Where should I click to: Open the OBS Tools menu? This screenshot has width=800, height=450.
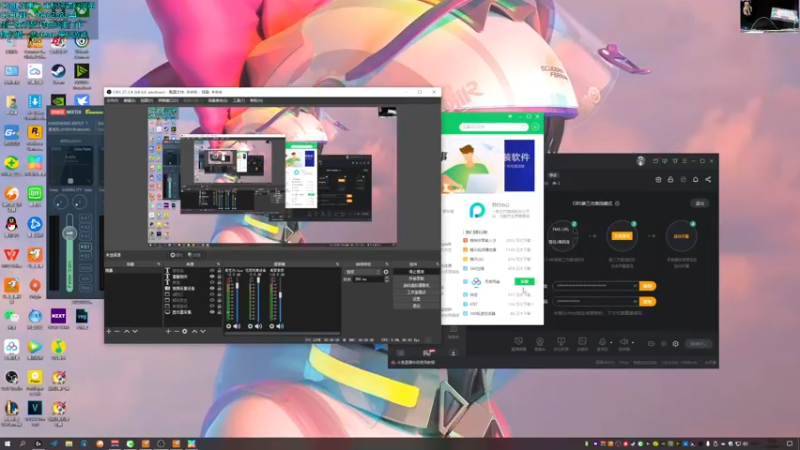coord(239,101)
